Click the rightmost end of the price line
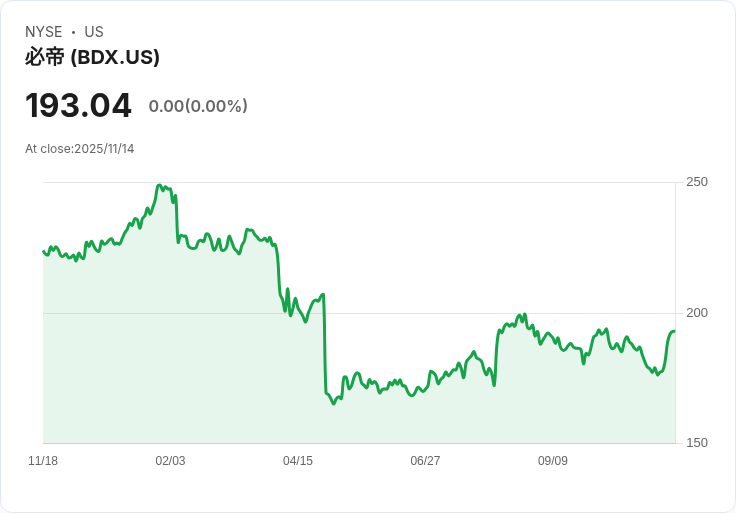This screenshot has height=513, width=736. (x=674, y=331)
